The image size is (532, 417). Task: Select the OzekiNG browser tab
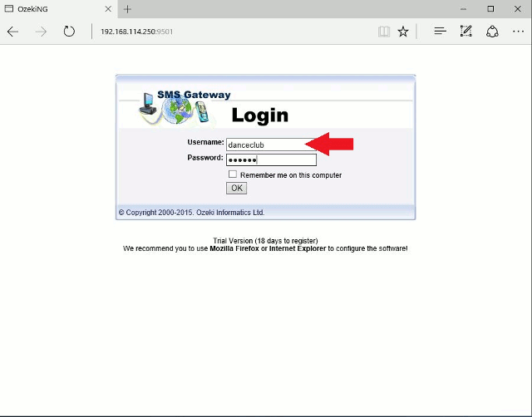pyautogui.click(x=58, y=9)
